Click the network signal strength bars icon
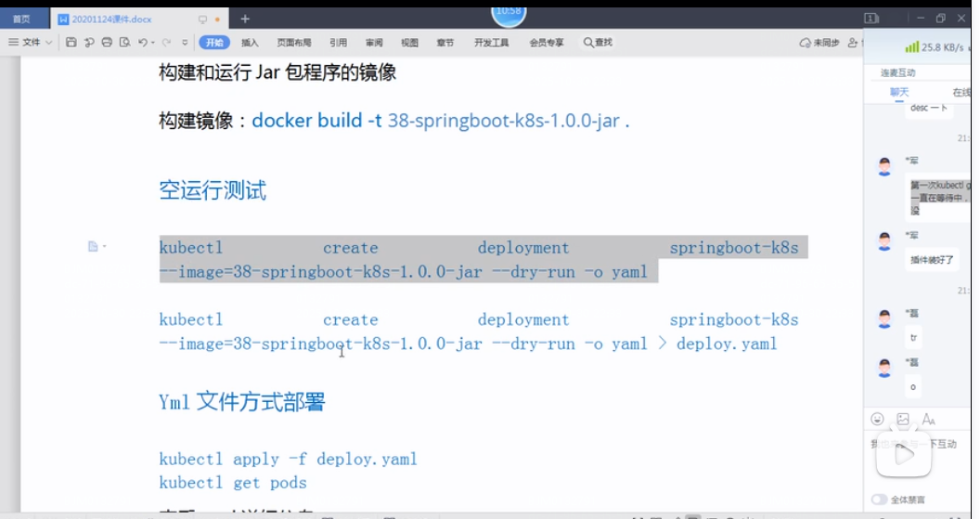 coord(912,47)
